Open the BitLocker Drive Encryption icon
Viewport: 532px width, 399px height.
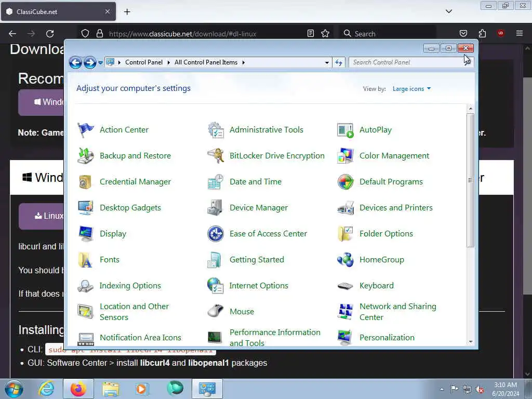[216, 156]
